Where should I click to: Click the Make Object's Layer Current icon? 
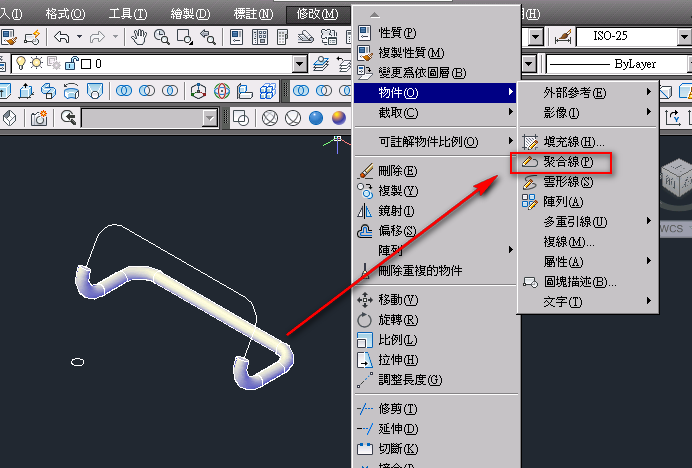(x=321, y=64)
